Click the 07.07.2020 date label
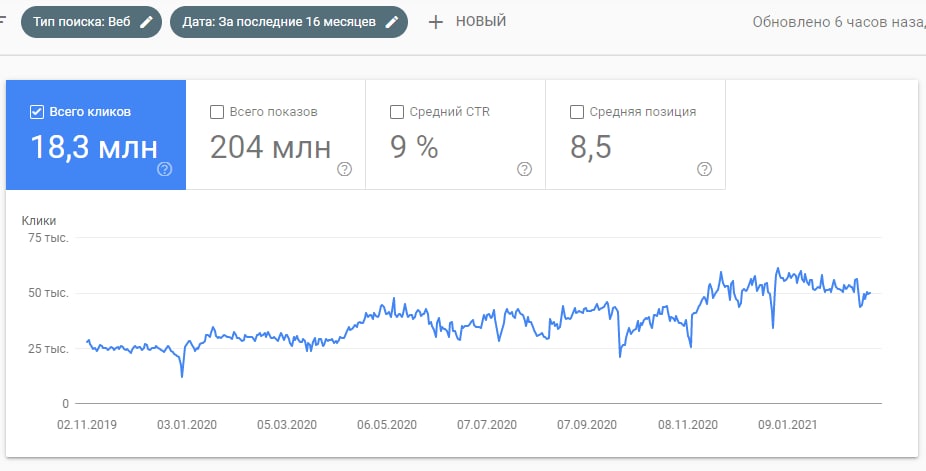Screen dimensions: 926x471 487,425
